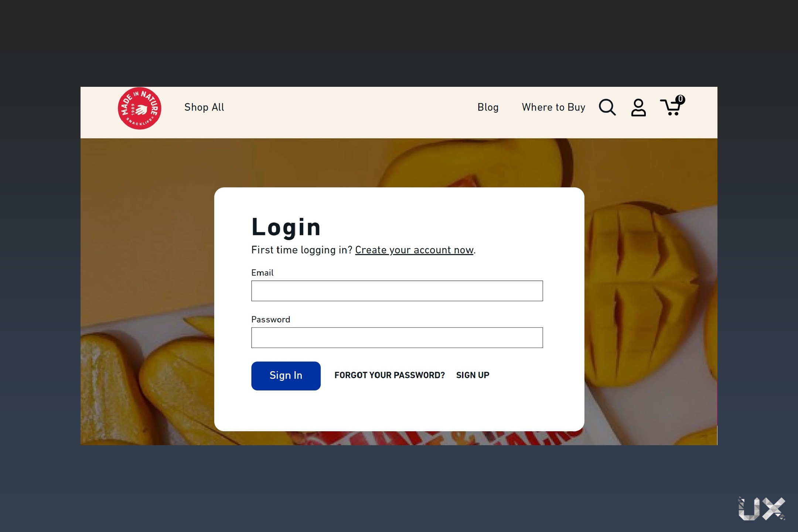The image size is (798, 532).
Task: Click the Password field label
Action: (271, 320)
